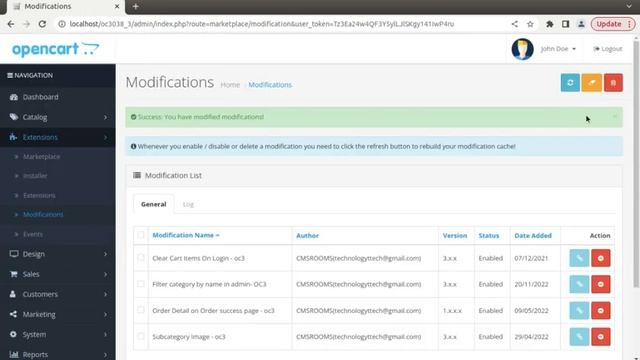Click the browser back arrow
Screen dimensions: 640x360
click(11, 24)
